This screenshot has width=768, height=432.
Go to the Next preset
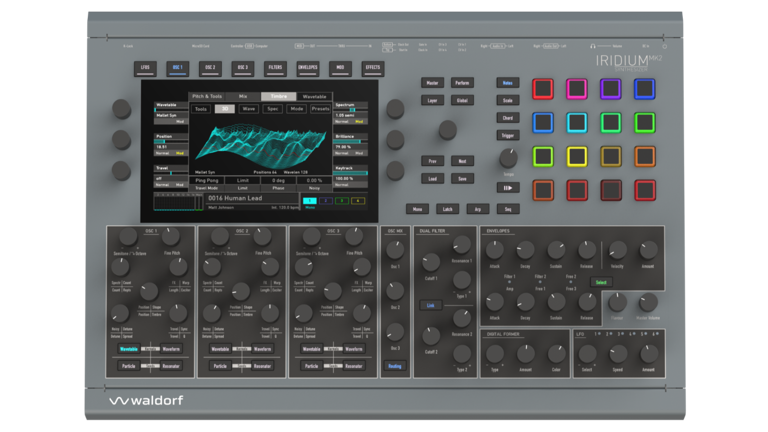pyautogui.click(x=462, y=161)
